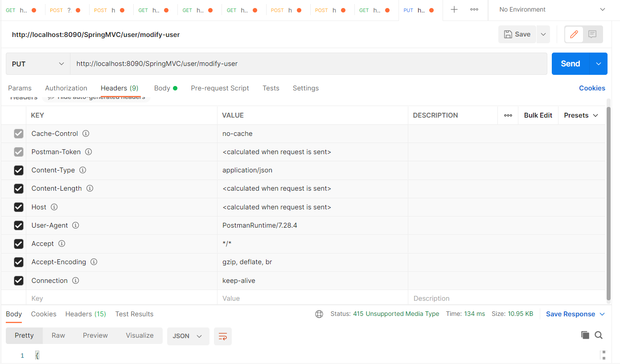
Task: Switch to the Params tab
Action: point(20,88)
